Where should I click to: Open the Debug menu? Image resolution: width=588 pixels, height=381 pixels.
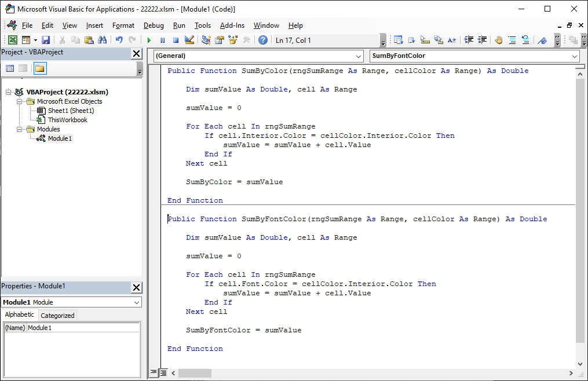click(x=154, y=25)
